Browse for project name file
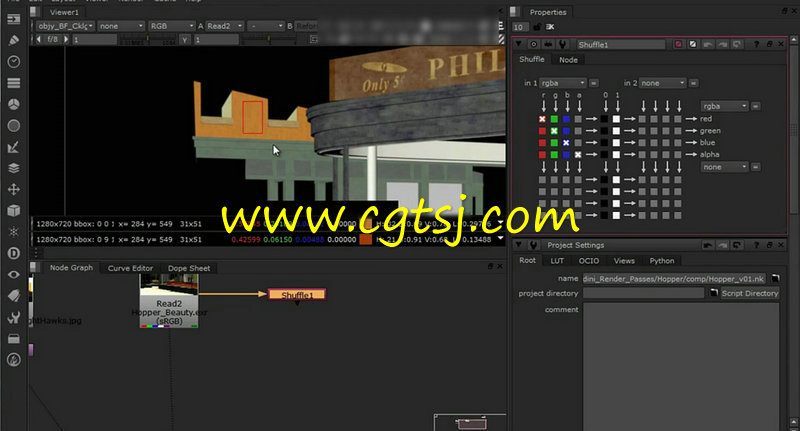 (776, 278)
